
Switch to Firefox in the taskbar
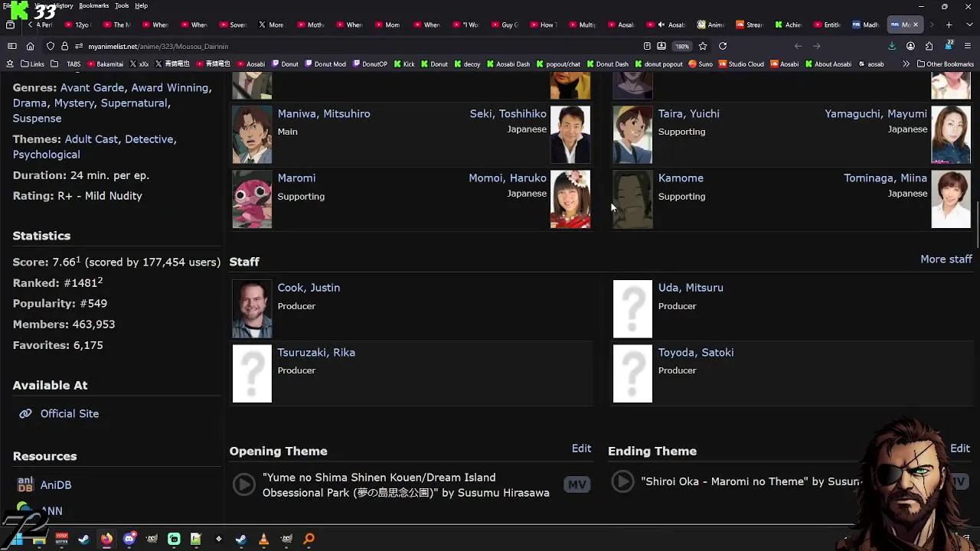tap(106, 539)
